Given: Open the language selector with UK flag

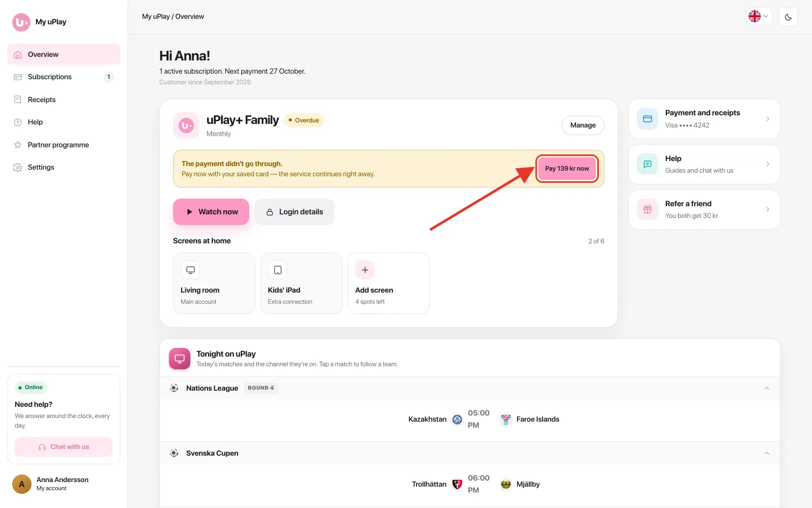Looking at the screenshot, I should click(759, 16).
